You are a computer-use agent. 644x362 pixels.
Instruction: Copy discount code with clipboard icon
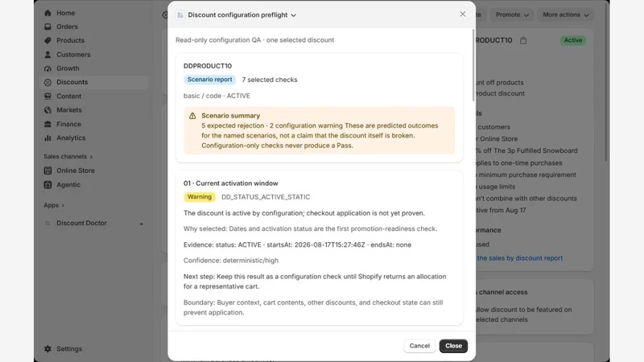tap(523, 41)
